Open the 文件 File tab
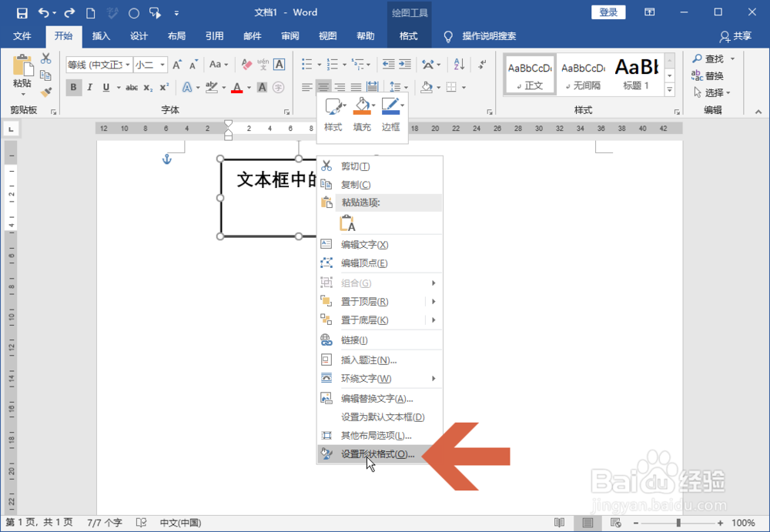This screenshot has width=770, height=532. (x=22, y=36)
